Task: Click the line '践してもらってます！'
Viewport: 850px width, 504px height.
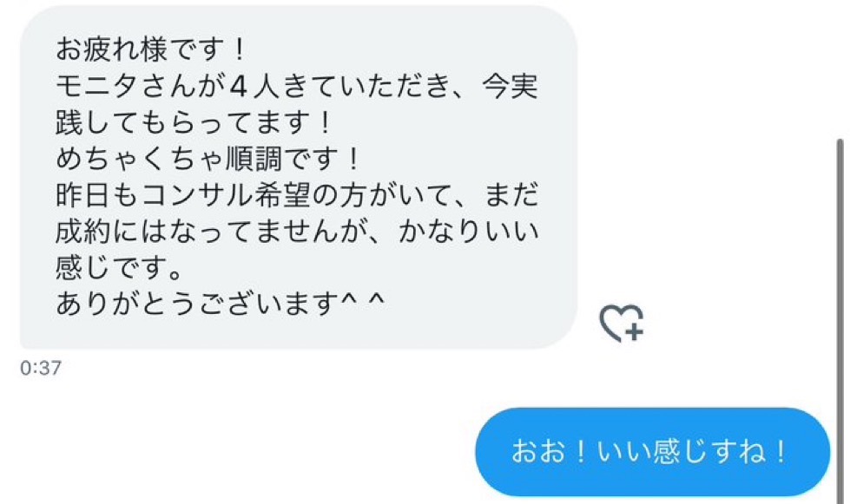Action: 194,122
